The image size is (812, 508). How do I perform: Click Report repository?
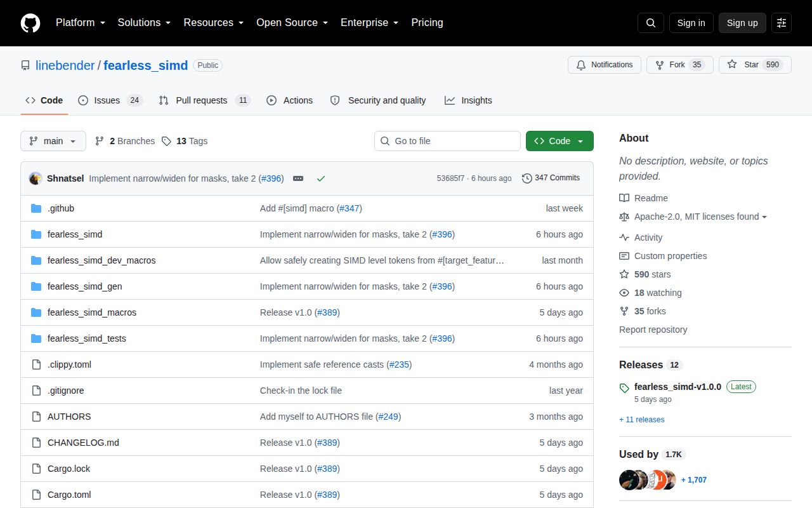click(653, 330)
